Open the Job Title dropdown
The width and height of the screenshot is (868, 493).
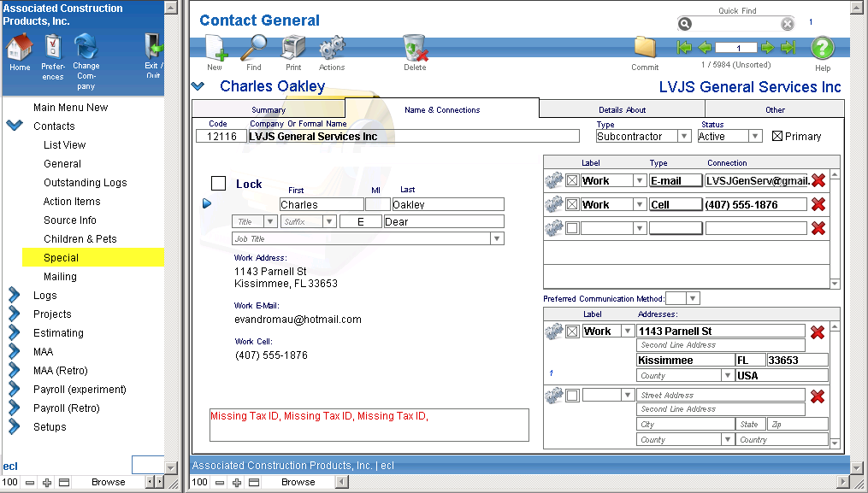coord(497,238)
